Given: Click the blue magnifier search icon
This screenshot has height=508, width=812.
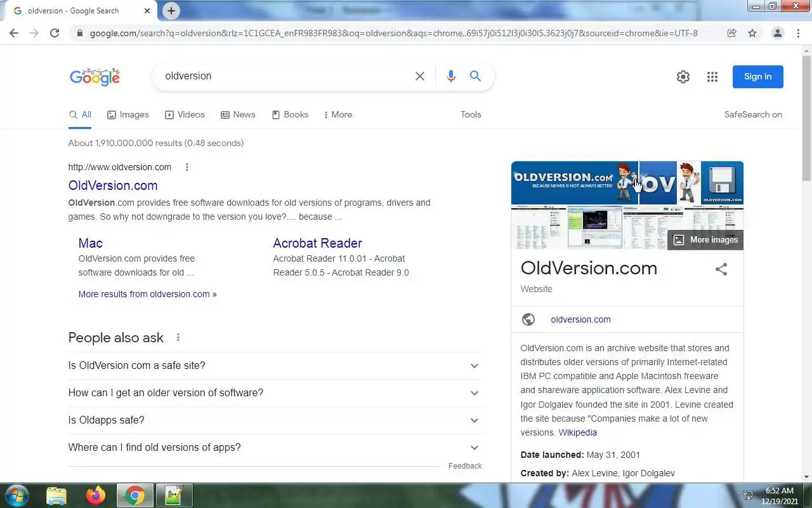Looking at the screenshot, I should (475, 76).
